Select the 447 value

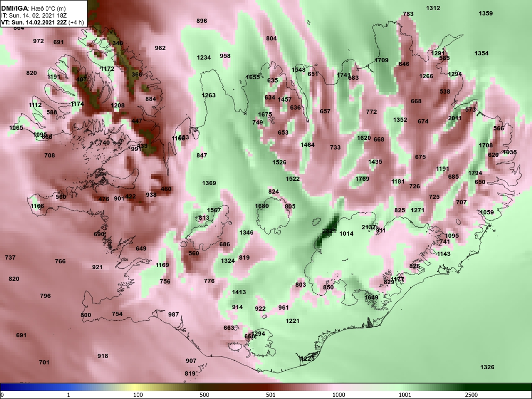pos(137,121)
